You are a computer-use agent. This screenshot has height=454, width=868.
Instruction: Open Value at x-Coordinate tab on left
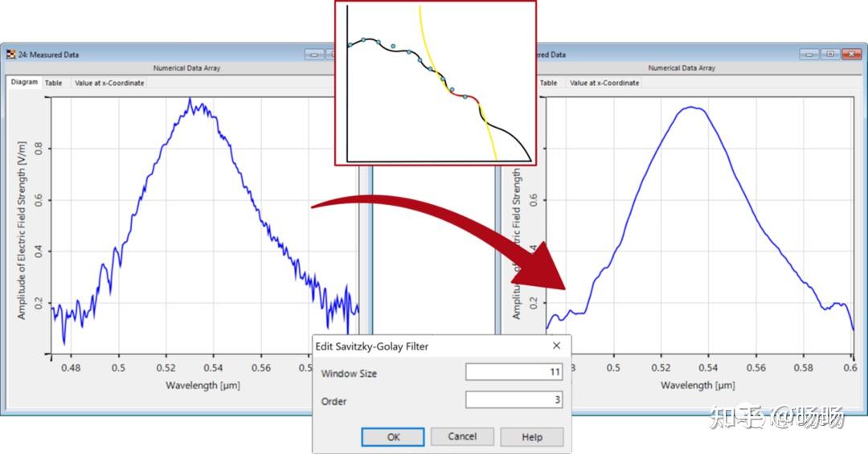pos(109,83)
